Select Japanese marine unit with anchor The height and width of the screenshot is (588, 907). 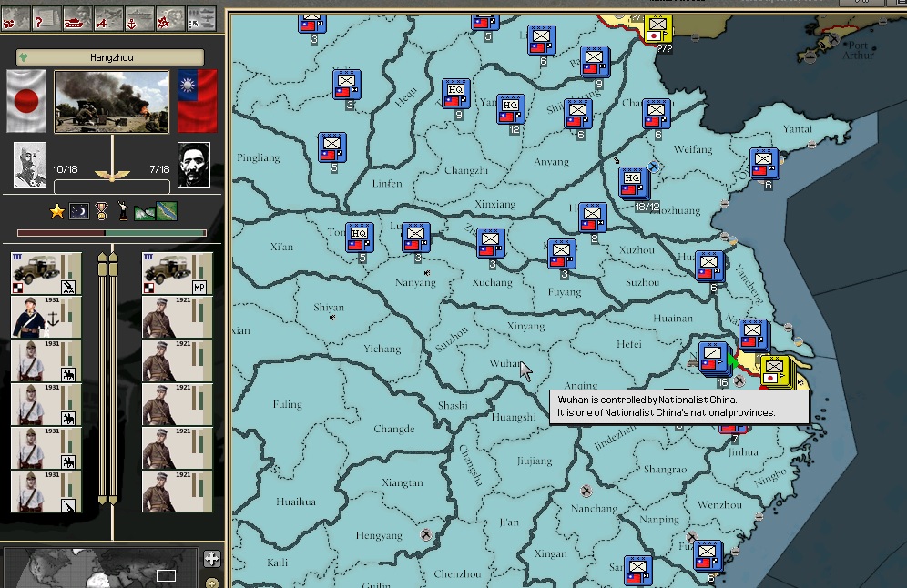tap(46, 317)
